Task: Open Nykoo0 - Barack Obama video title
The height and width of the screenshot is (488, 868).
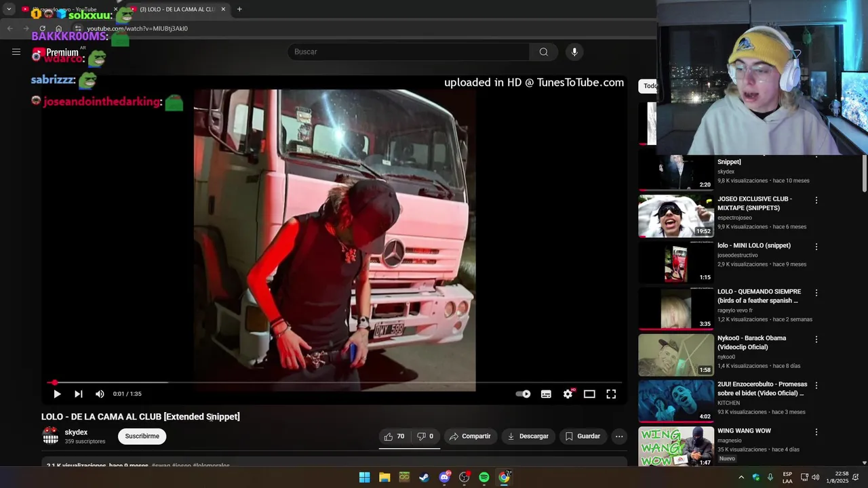Action: [x=751, y=342]
